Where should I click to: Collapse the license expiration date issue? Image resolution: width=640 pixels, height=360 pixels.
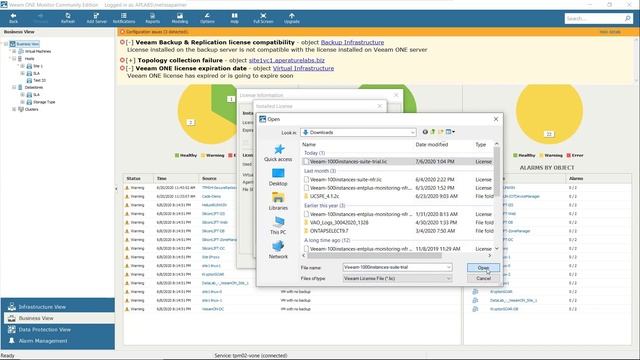point(129,69)
